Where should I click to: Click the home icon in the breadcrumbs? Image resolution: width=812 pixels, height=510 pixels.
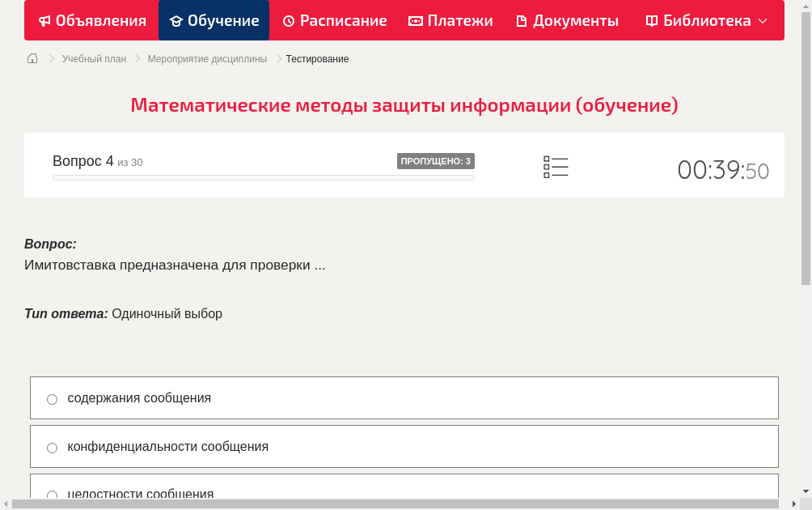(32, 58)
